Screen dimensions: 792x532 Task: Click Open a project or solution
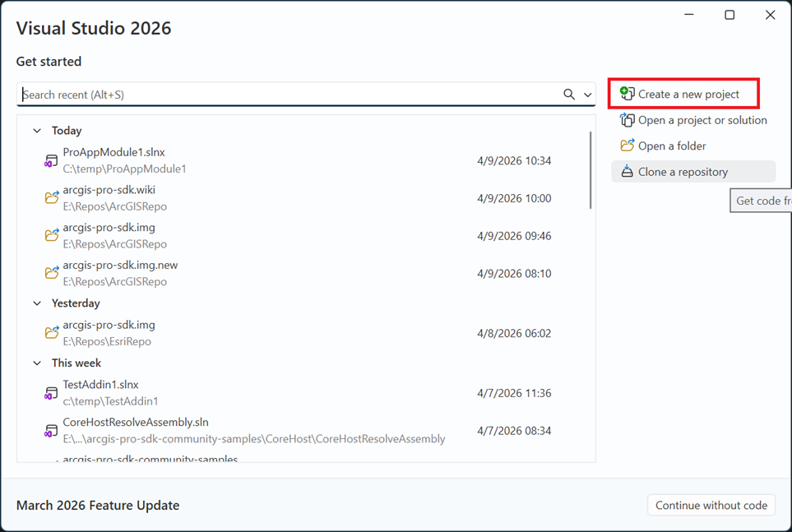pyautogui.click(x=693, y=120)
